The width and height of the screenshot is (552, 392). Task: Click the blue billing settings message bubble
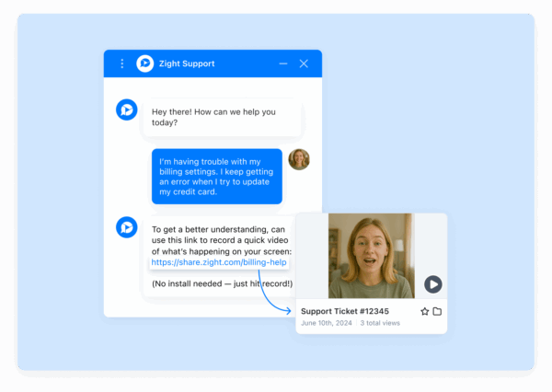(216, 176)
